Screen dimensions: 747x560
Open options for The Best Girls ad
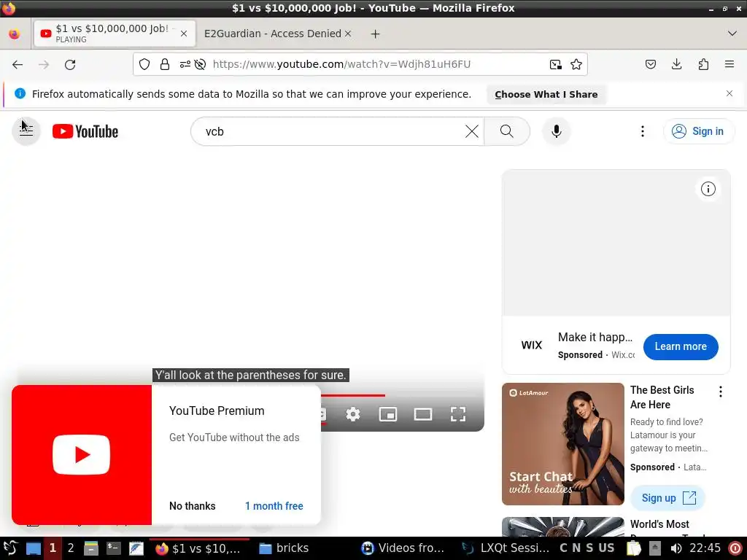point(720,392)
